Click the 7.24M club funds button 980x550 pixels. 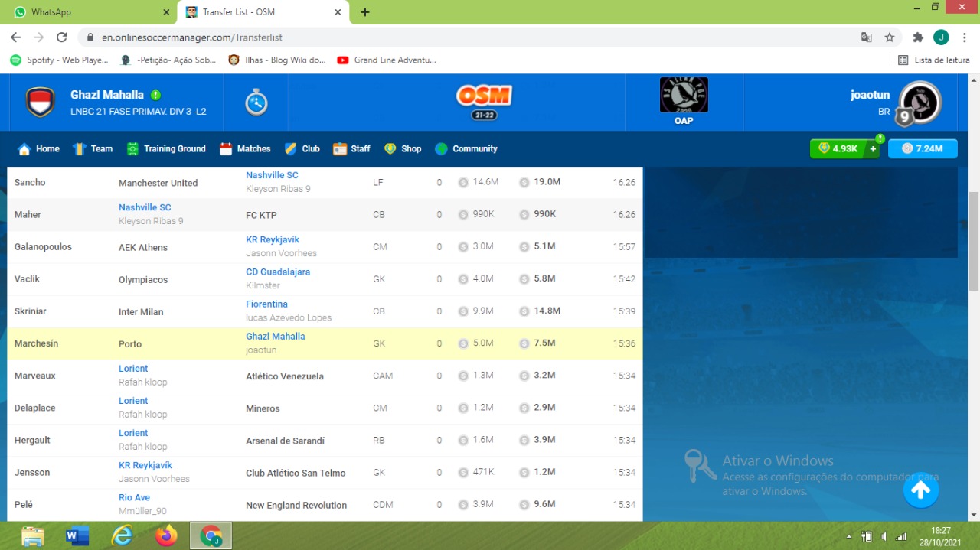tap(922, 148)
